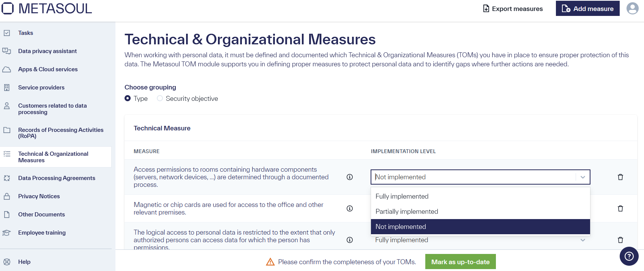The width and height of the screenshot is (644, 271).
Task: Choose Partially implemented from the dropdown list
Action: [480, 211]
